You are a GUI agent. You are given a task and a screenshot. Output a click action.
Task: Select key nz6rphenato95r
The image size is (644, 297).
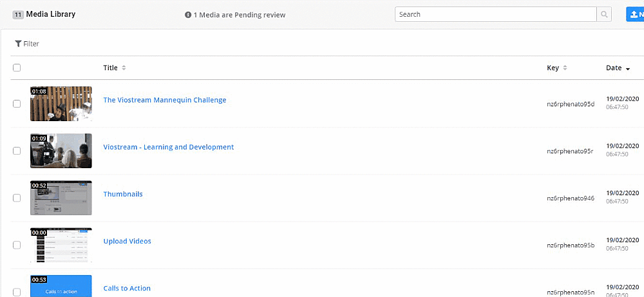[570, 151]
